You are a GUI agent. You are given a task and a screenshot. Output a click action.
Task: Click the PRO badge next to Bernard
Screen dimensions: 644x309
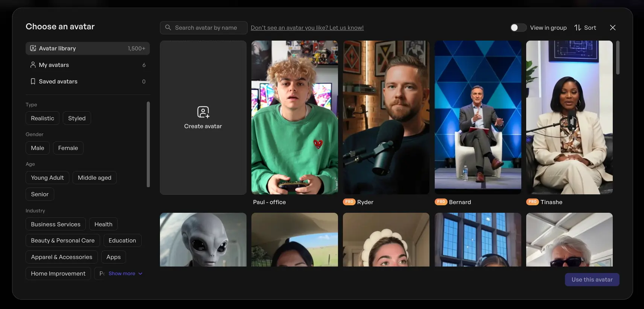coord(441,202)
